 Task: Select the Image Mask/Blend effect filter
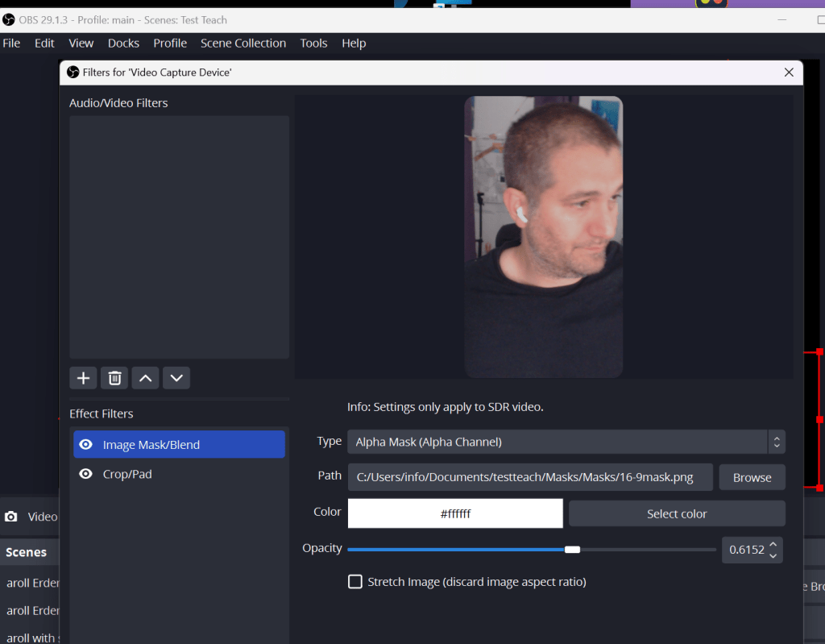click(179, 444)
